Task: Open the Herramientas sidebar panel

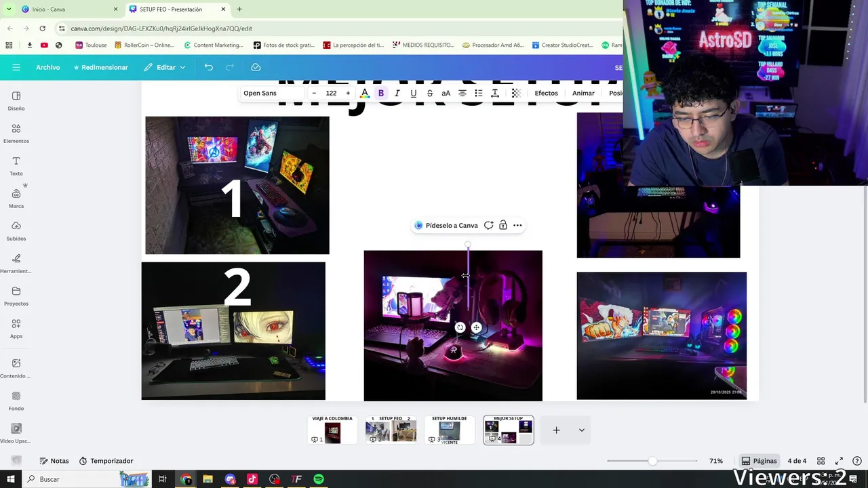Action: [16, 263]
